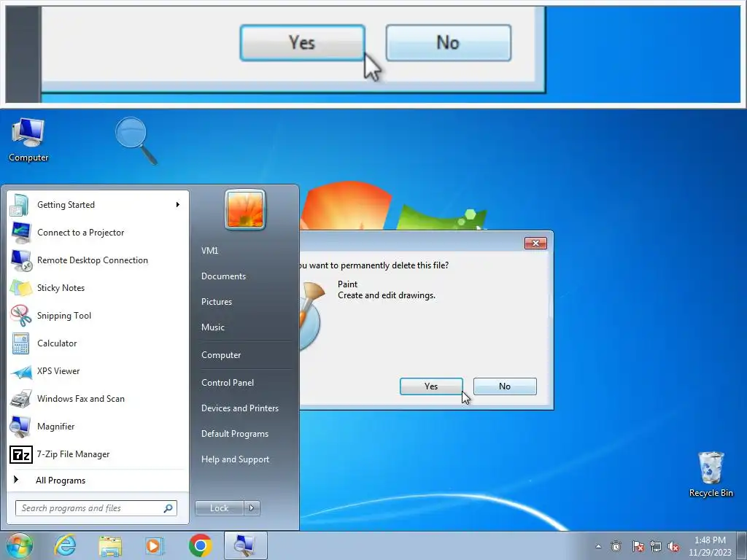This screenshot has width=747, height=560.
Task: Open Action Center flag icon
Action: (638, 547)
